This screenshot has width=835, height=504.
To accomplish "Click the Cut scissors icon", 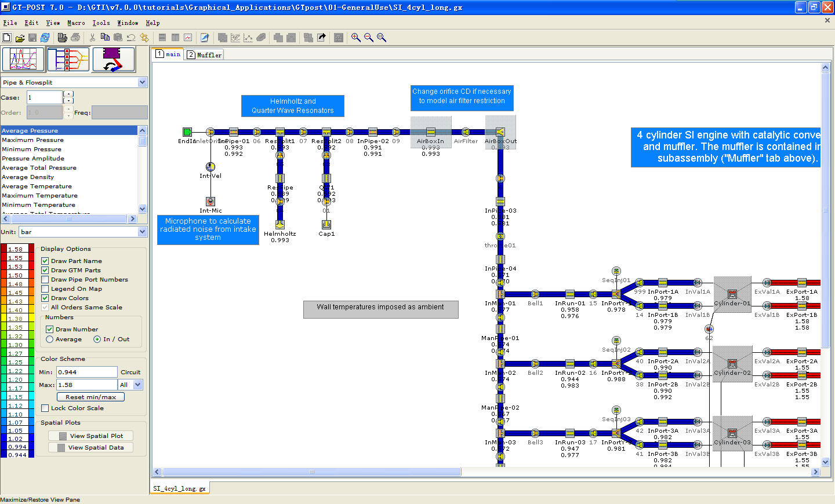I will [x=92, y=38].
